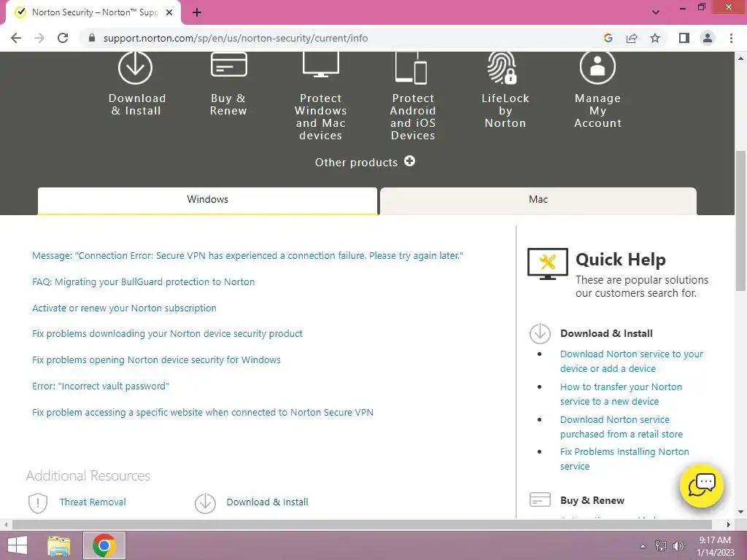Click the Buy & Renew card icon

click(228, 65)
